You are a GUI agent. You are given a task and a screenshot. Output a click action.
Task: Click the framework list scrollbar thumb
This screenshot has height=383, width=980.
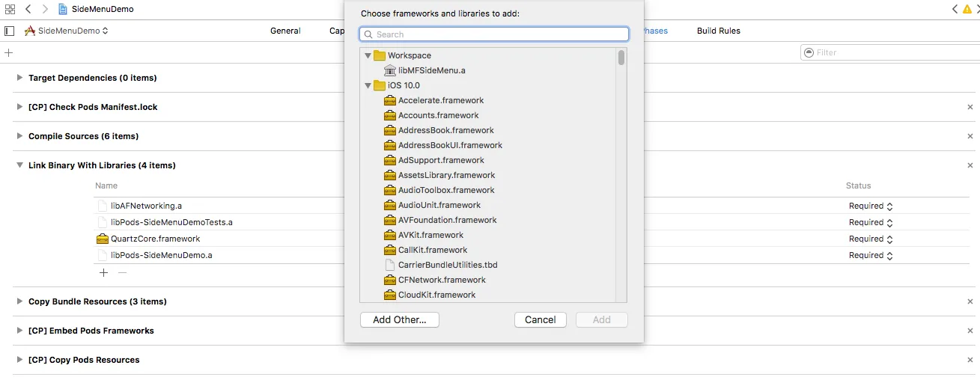(x=621, y=58)
